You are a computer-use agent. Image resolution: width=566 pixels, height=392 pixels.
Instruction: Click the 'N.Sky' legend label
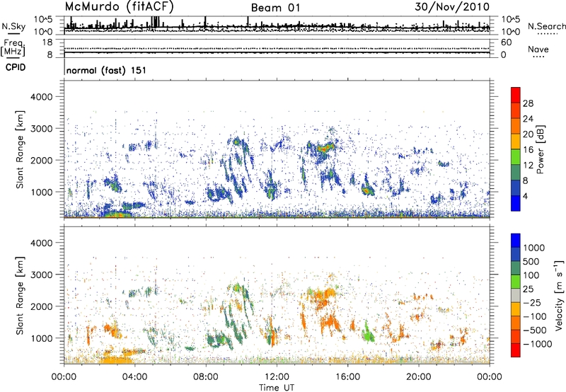pos(13,26)
